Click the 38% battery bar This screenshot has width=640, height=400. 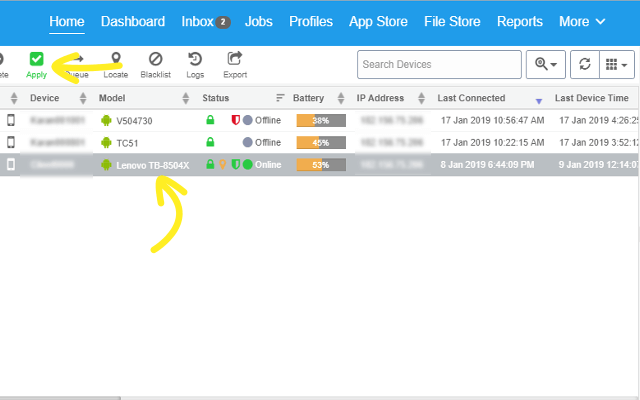(321, 120)
